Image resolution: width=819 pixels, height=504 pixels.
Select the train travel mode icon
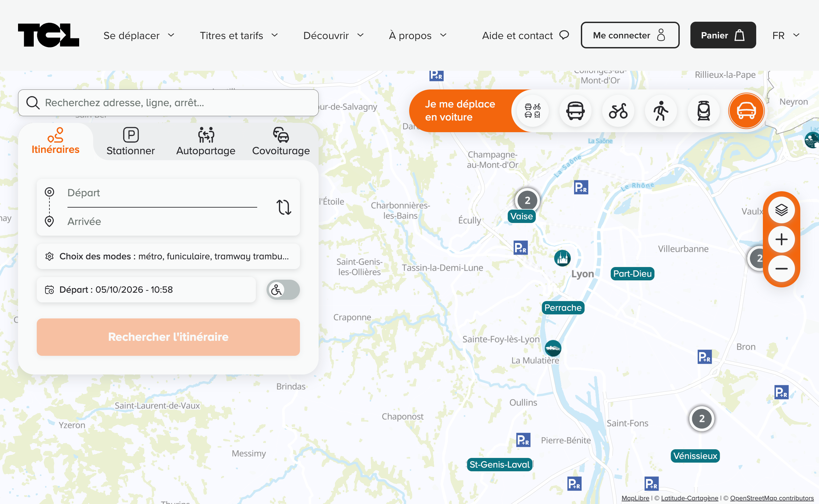pos(703,111)
